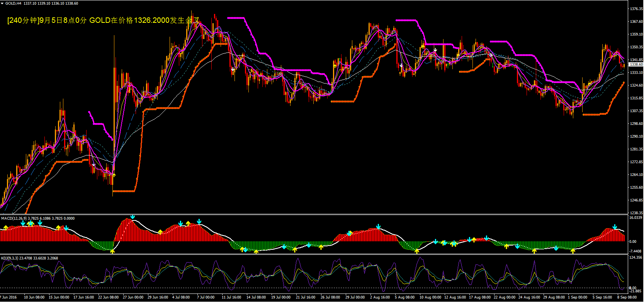This screenshot has width=644, height=302.
Task: Click the cyan down arrow at MACD's highest peak
Action: point(133,217)
